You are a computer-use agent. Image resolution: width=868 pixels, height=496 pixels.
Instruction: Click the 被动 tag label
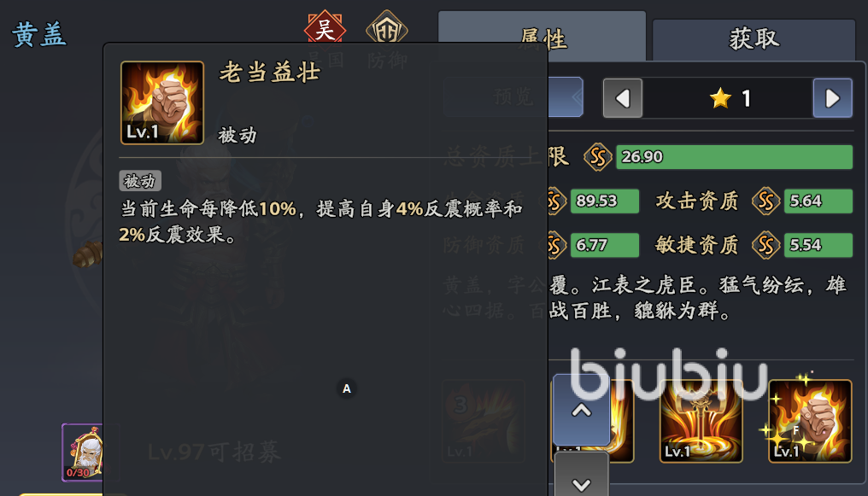[x=140, y=181]
